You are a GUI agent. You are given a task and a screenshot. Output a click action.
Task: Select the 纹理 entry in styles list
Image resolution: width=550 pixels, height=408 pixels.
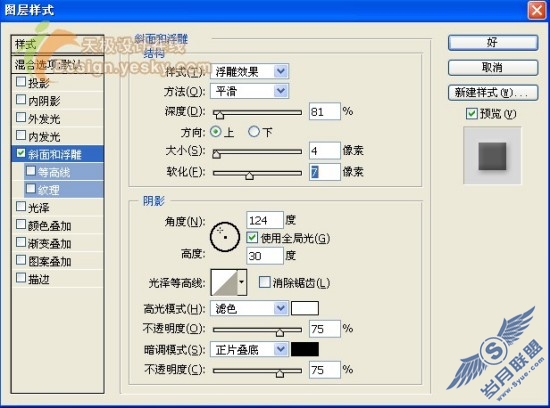[x=64, y=190]
